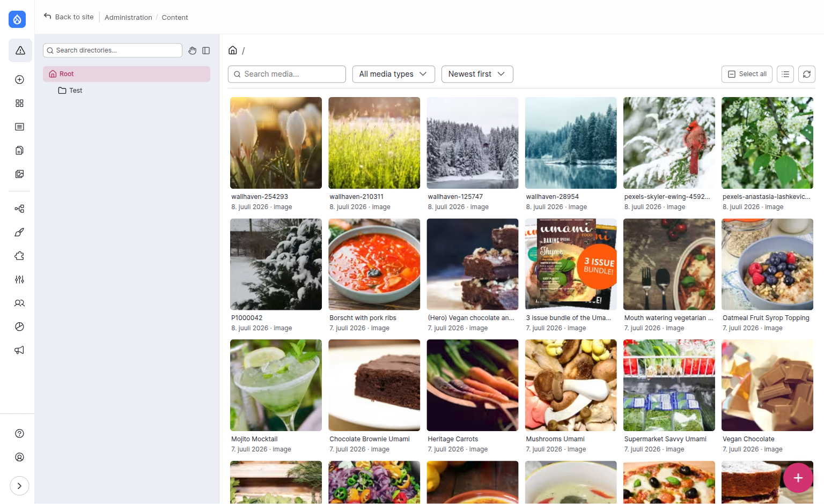Open the Announcements megaphone icon
824x504 pixels.
tap(20, 350)
